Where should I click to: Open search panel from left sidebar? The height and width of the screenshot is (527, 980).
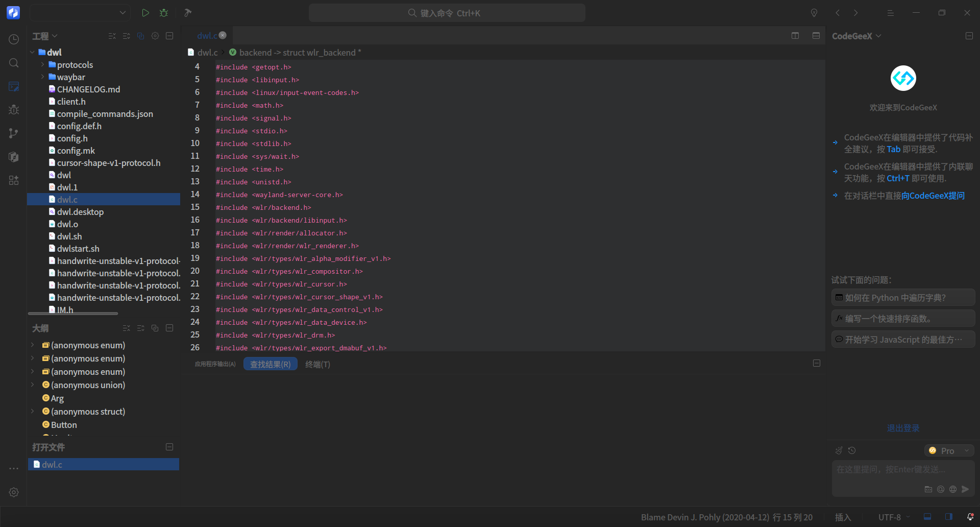[14, 63]
